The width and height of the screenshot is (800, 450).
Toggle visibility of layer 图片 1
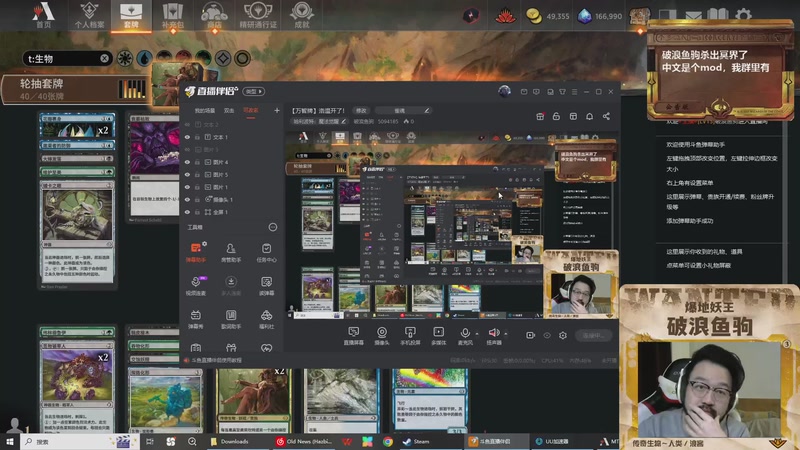pos(187,187)
